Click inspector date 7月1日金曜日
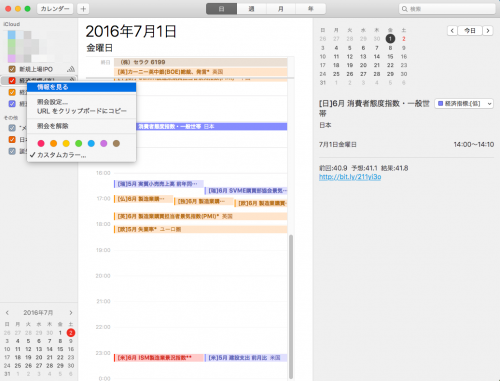 (338, 144)
